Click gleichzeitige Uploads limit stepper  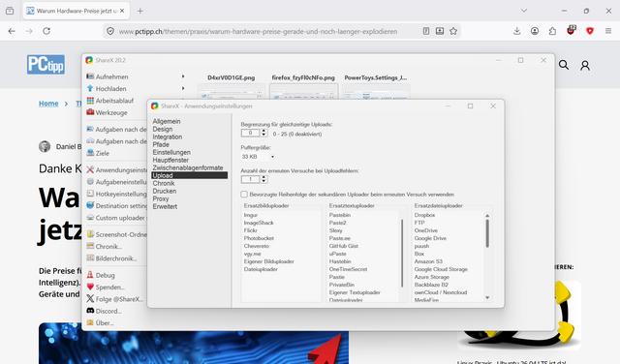tap(263, 133)
